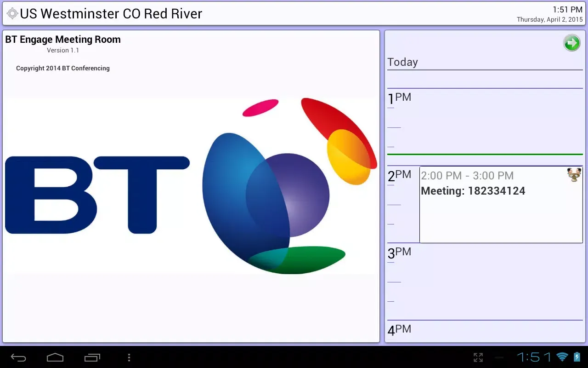Open the recent apps button
Screen dimensions: 588x368
click(92, 357)
